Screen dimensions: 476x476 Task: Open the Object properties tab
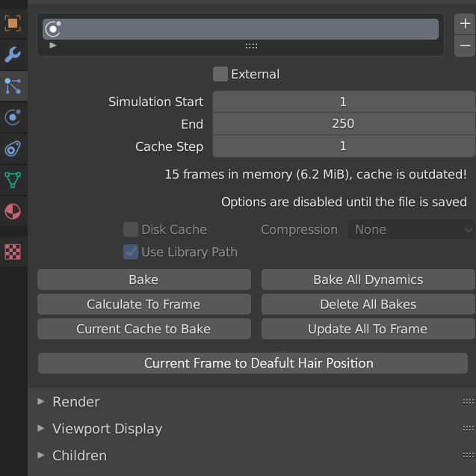point(13,23)
